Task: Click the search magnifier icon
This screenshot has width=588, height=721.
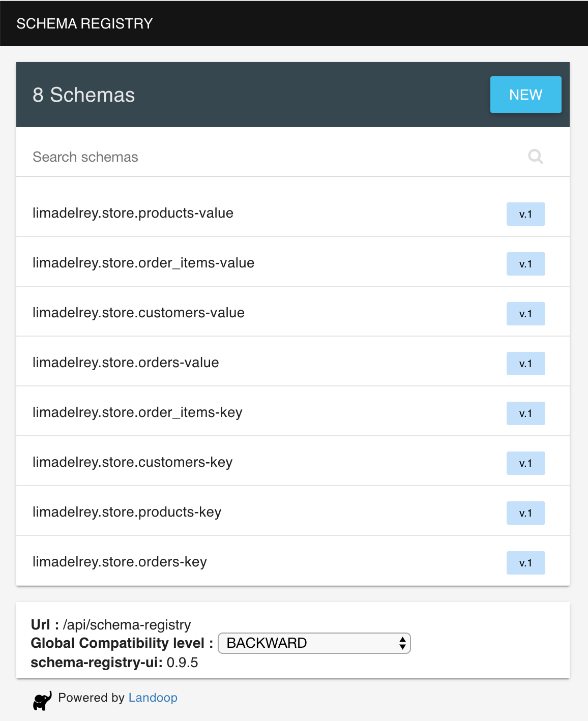Action: 536,157
